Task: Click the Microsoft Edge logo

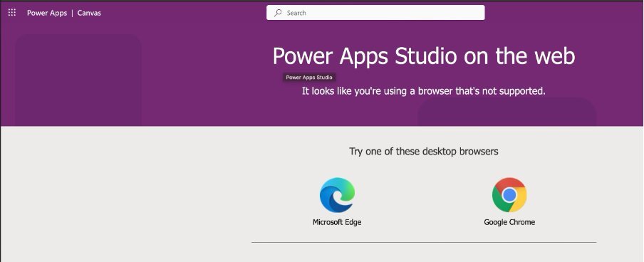Action: pyautogui.click(x=337, y=195)
